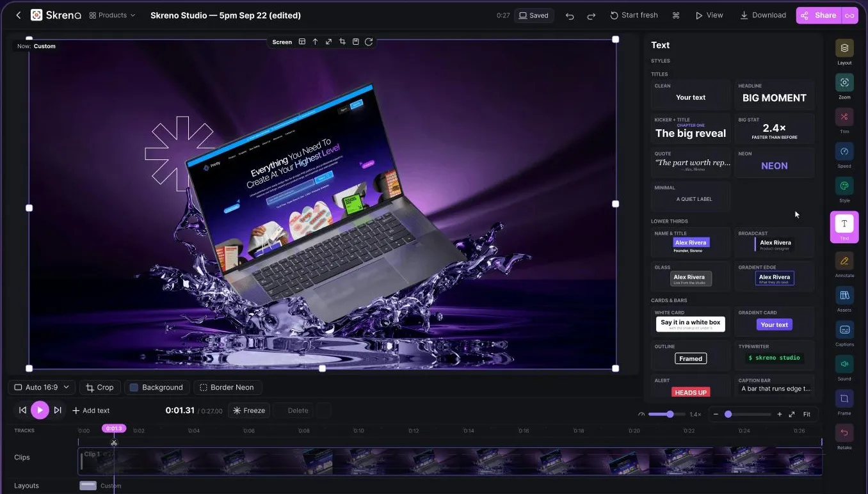Click the back arrow beside the Skreno logo
This screenshot has height=494, width=868.
tap(18, 15)
